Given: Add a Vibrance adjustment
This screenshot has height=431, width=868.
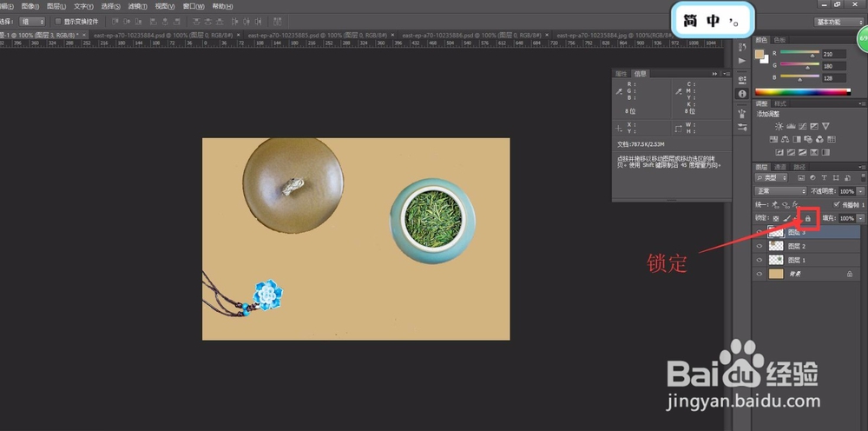Looking at the screenshot, I should (825, 126).
